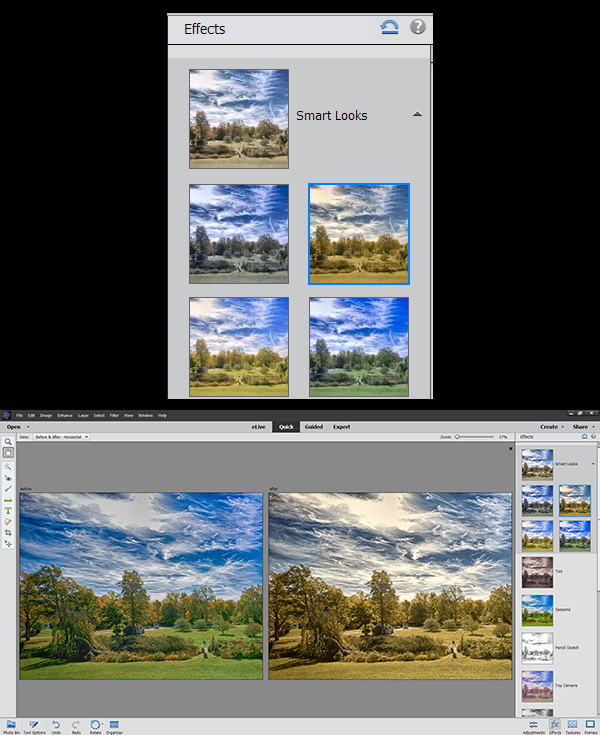The image size is (600, 735).
Task: Select the Seasons effect thumbnail
Action: (x=538, y=610)
